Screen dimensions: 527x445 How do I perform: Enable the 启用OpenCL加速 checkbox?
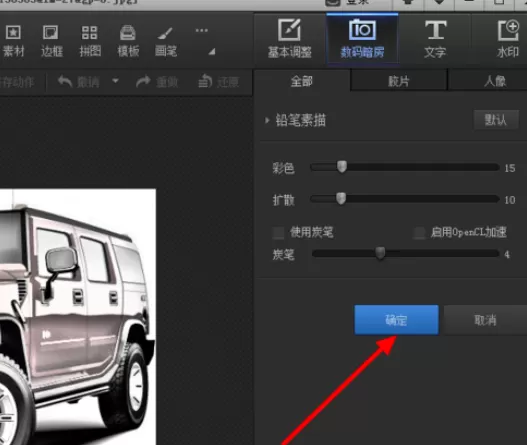419,233
